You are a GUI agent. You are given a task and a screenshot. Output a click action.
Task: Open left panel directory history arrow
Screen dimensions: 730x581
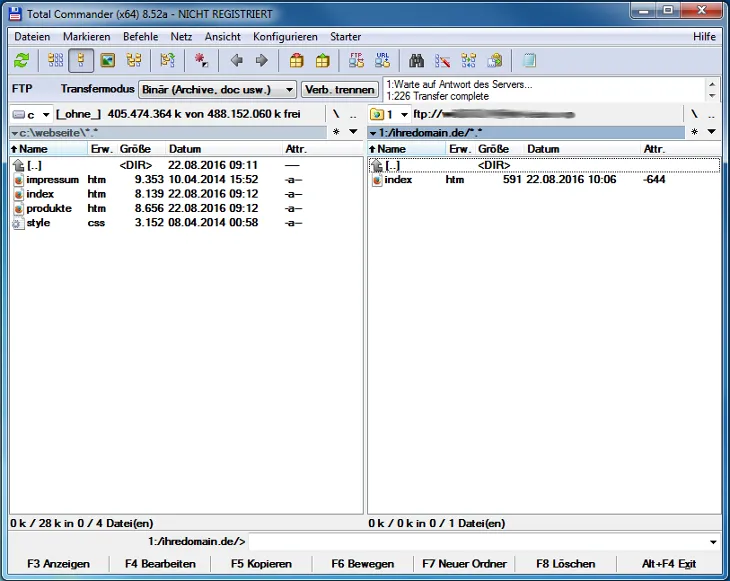353,132
